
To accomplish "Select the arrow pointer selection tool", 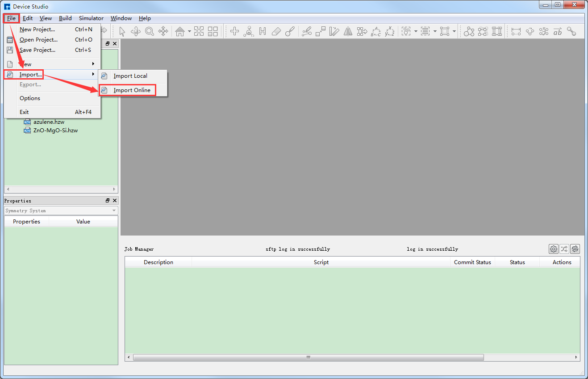I will 122,31.
